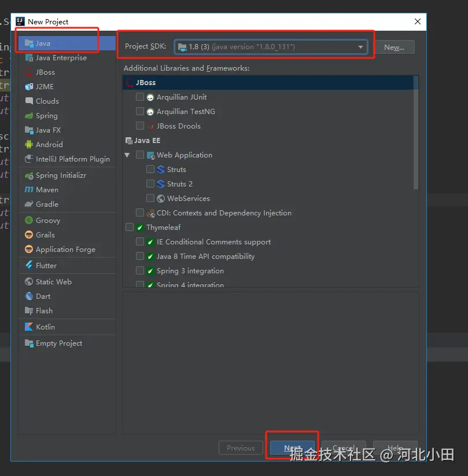Check the Web Application framework box

140,155
